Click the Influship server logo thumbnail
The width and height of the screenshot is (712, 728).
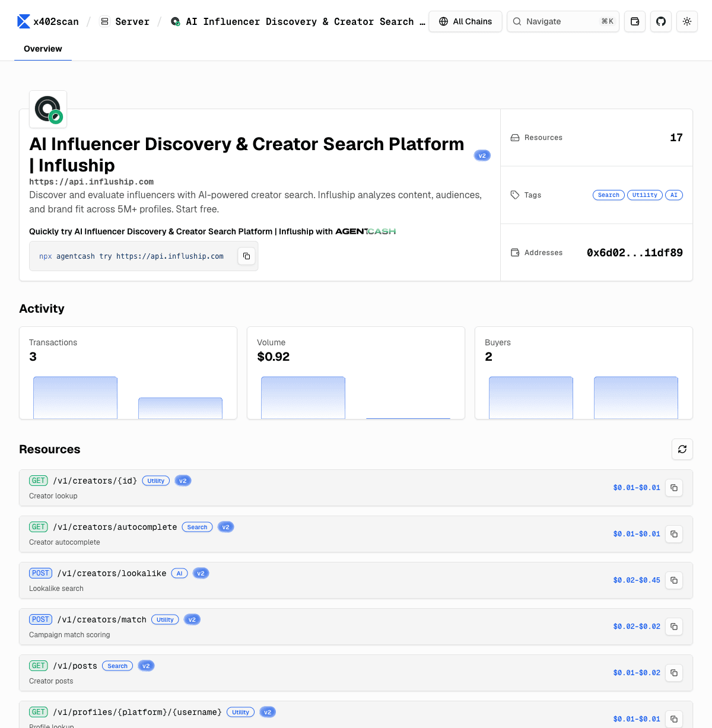tap(48, 109)
